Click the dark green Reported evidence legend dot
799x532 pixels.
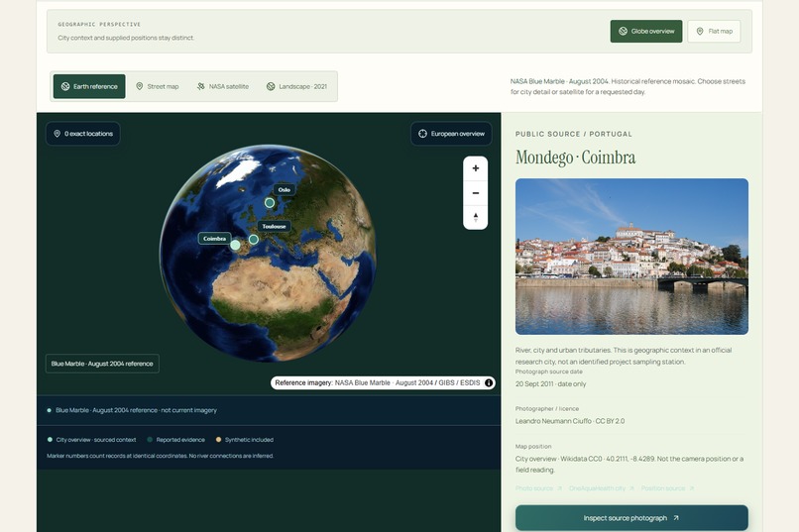[x=150, y=439]
